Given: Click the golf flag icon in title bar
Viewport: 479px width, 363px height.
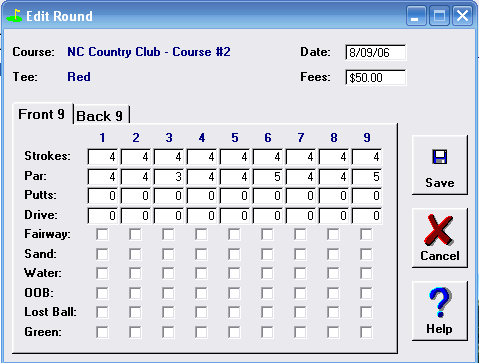Looking at the screenshot, I should [x=15, y=16].
